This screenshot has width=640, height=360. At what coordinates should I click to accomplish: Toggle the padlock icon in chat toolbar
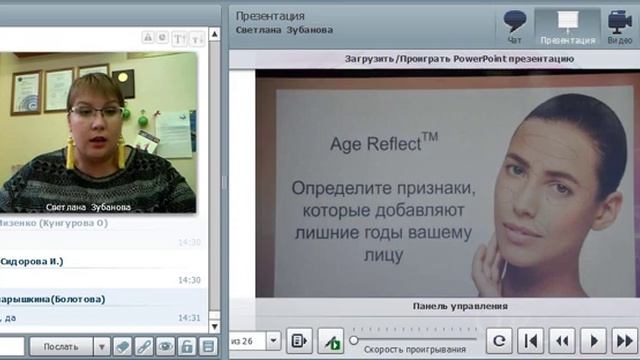187,347
